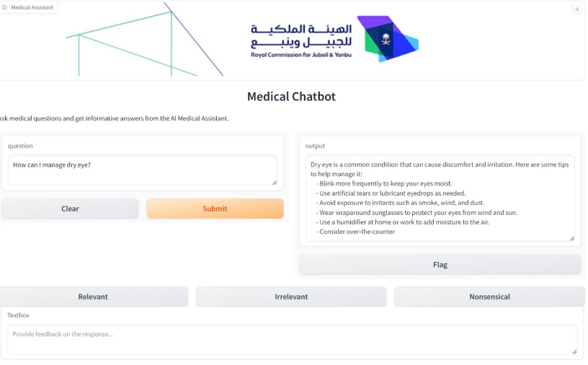The width and height of the screenshot is (588, 365).
Task: Click the Royal Commission colorful geometric logo
Action: click(388, 39)
